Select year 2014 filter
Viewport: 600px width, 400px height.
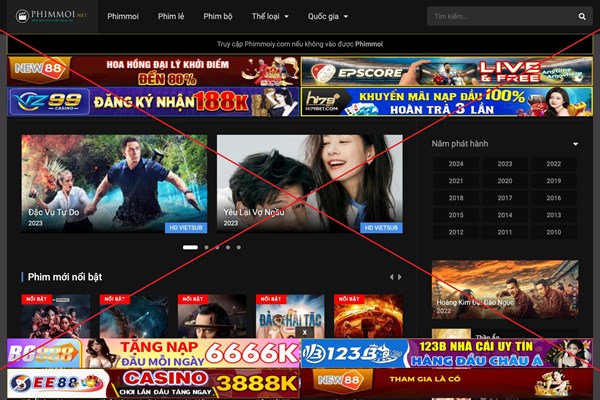(505, 215)
